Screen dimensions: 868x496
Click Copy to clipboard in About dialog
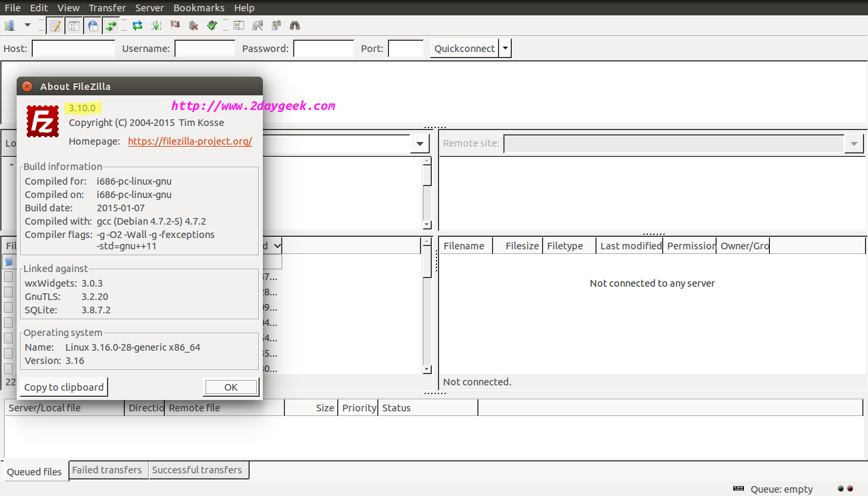64,387
